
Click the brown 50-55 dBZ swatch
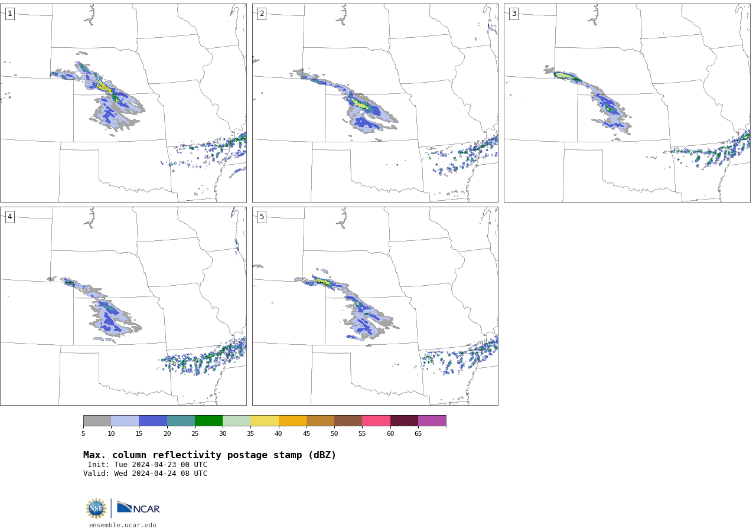click(x=348, y=420)
